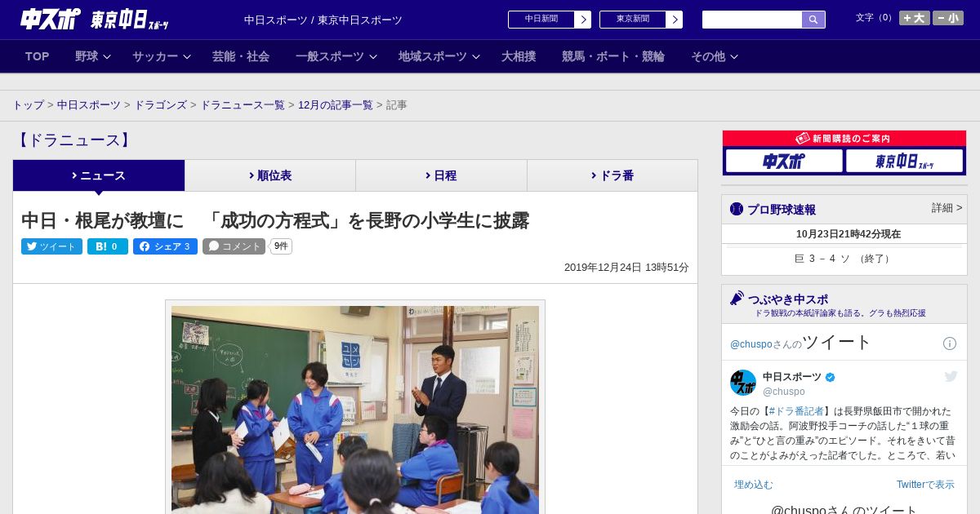The width and height of the screenshot is (980, 514).
Task: Click ドラニュース一覧 breadcrumb link
Action: [x=243, y=105]
